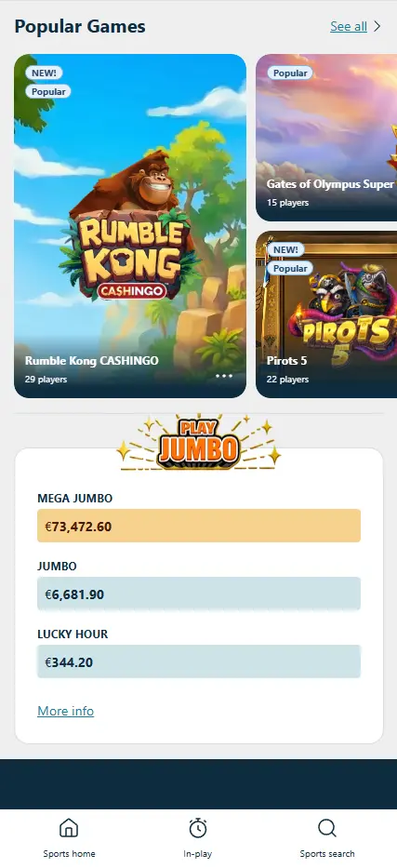Screen dimensions: 397x868
Task: Tap the In-play tab label
Action: click(x=198, y=854)
